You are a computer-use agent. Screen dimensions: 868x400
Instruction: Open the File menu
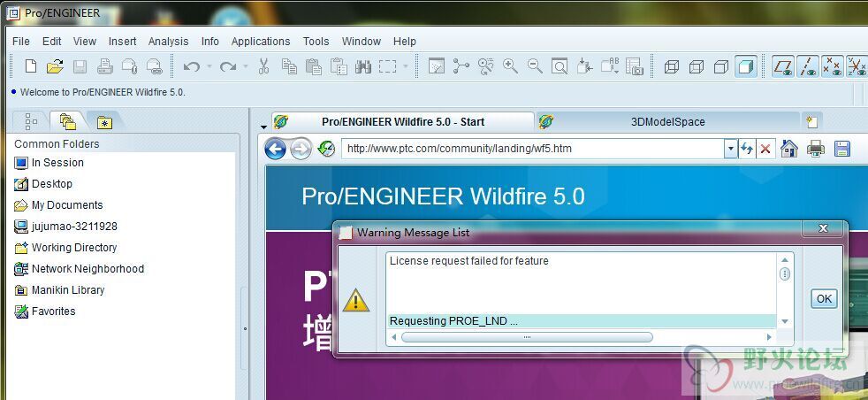click(21, 42)
